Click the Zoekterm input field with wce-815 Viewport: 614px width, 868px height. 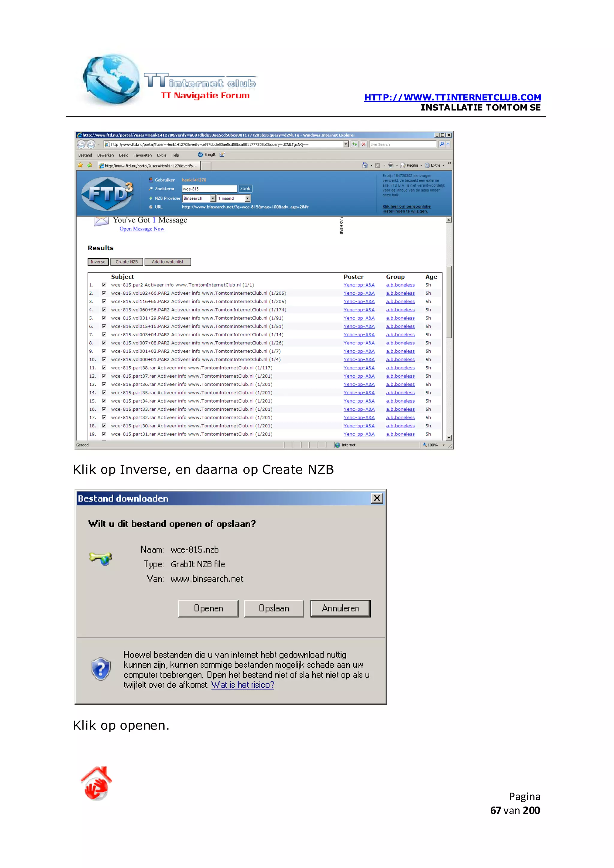click(x=210, y=189)
